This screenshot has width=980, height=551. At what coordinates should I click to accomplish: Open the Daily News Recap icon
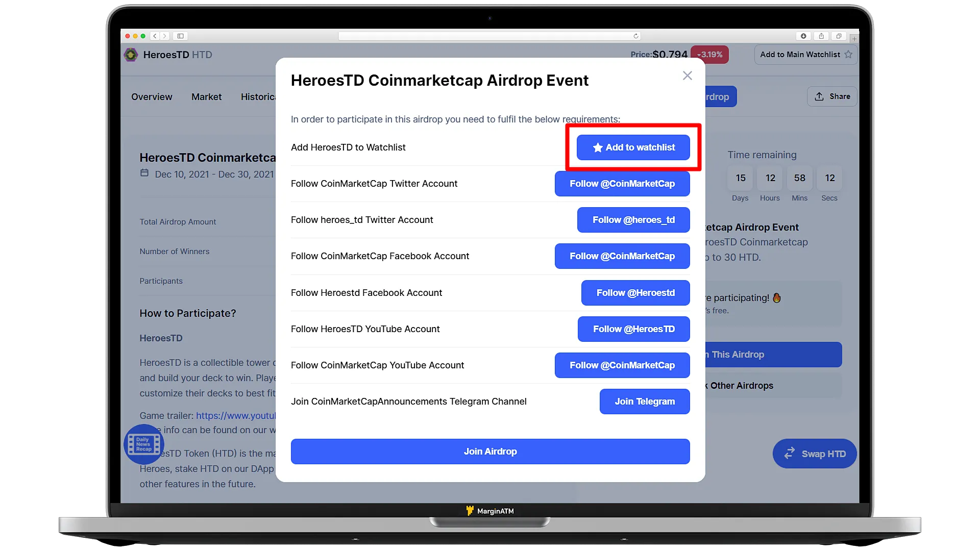143,444
